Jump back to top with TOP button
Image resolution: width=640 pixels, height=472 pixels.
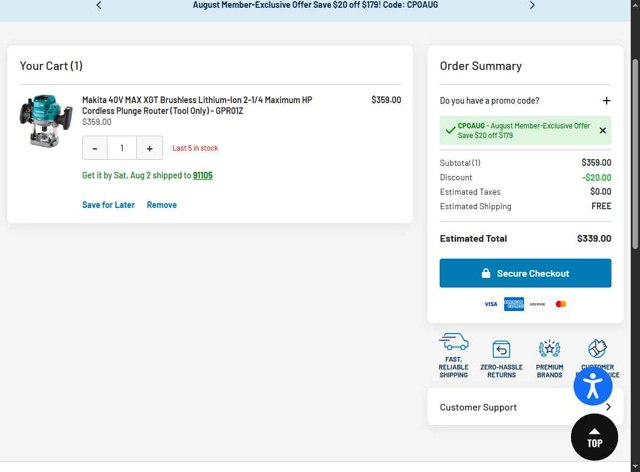point(594,437)
